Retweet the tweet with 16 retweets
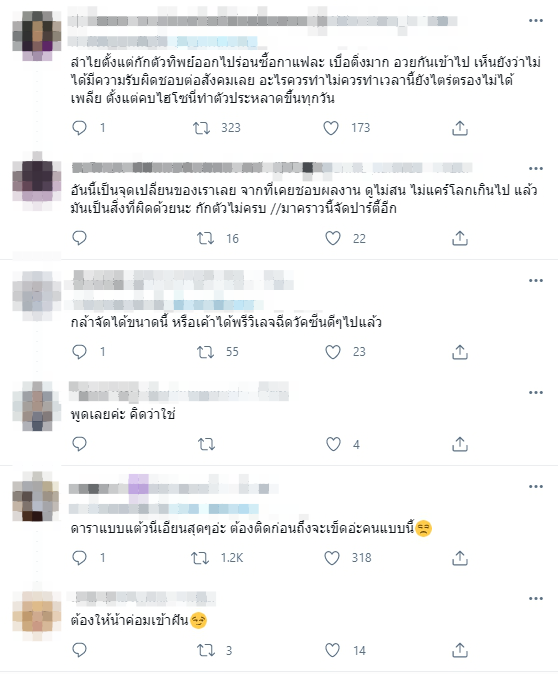 coord(205,238)
